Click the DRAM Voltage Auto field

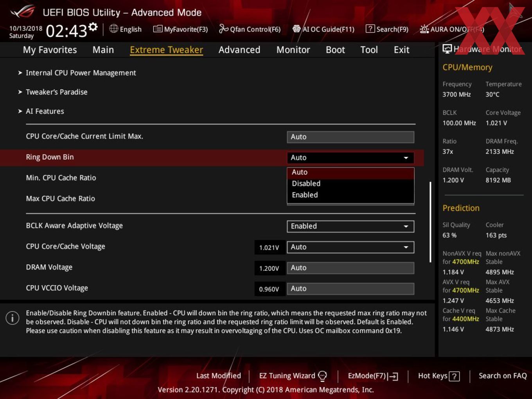coord(350,268)
